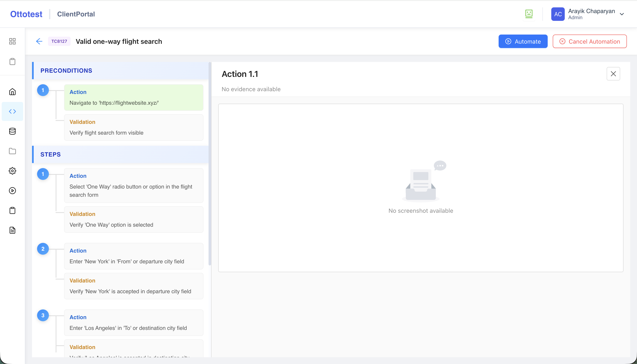The image size is (637, 364).
Task: Select Enter 'New York' departure action
Action: (134, 256)
